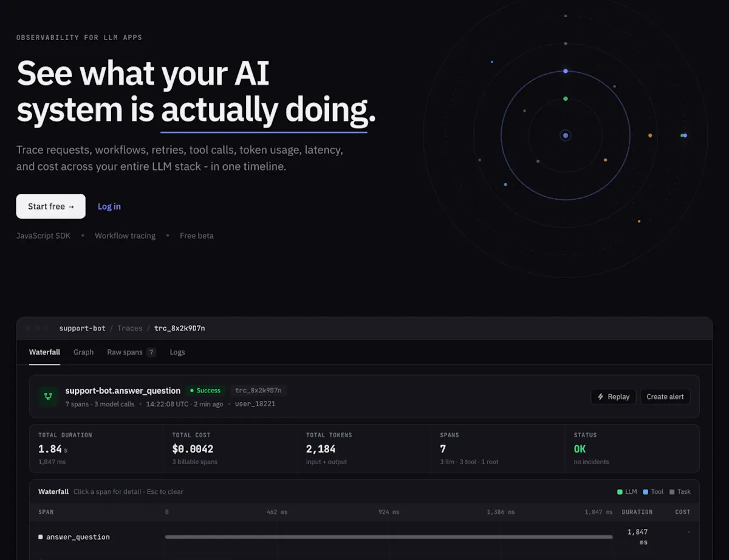Replay this trace with the Replay button
Screen dimensions: 729x560
pyautogui.click(x=614, y=397)
